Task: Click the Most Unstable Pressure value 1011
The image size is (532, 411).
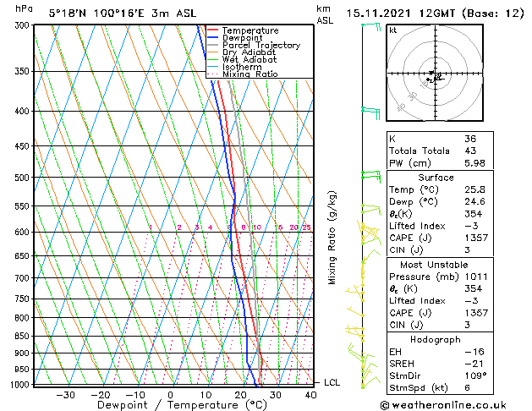Action: 476,277
